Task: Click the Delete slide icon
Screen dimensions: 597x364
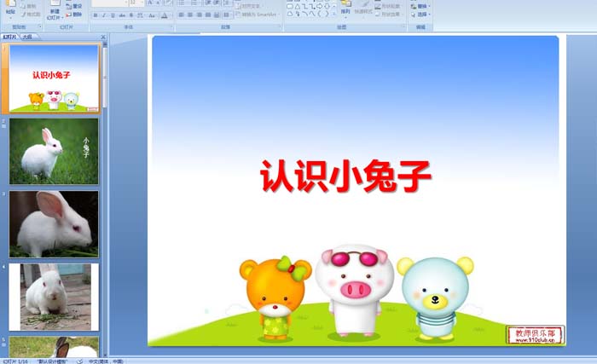Action: (x=74, y=14)
